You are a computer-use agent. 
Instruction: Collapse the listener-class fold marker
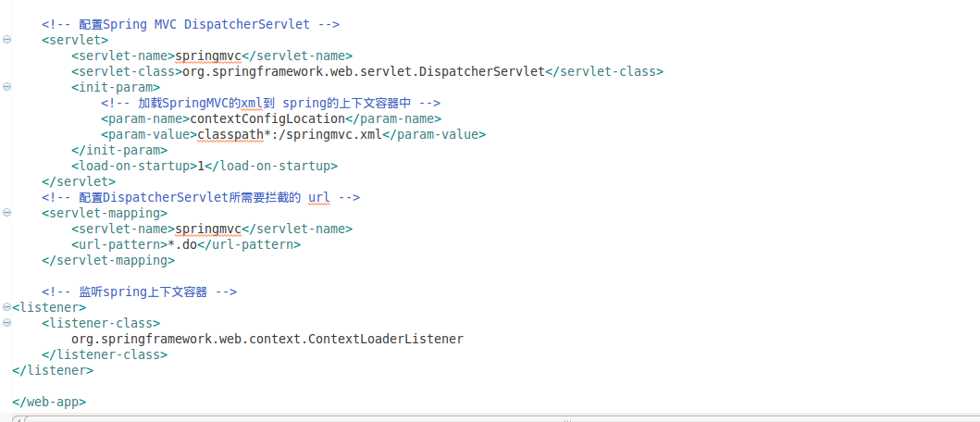[6, 323]
